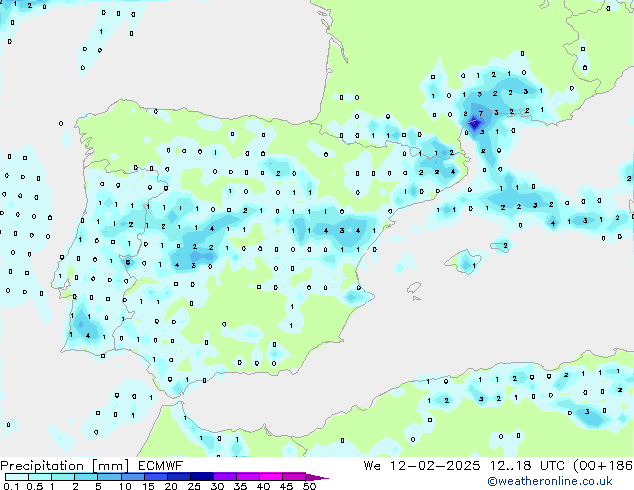Select the legend swatch between 1 and 2
Viewport: 634px width, 490px height.
click(x=63, y=477)
